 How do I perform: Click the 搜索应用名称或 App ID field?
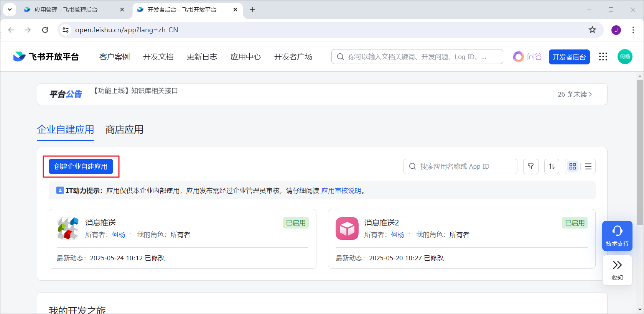click(x=460, y=166)
